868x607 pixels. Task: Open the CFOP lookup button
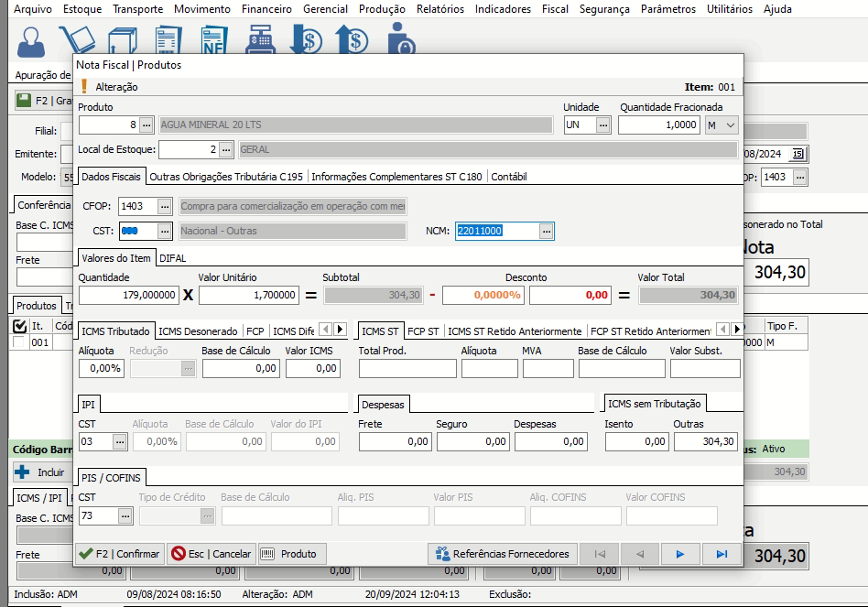coord(164,207)
